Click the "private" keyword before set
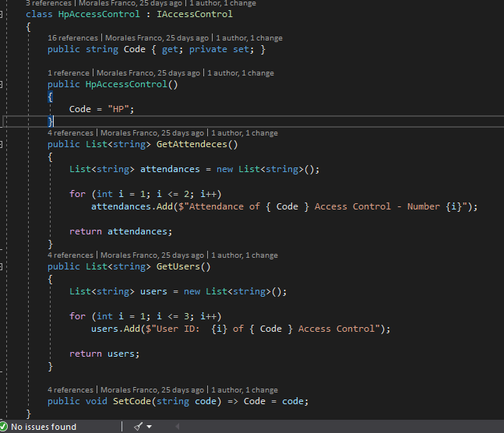The image size is (504, 433). pos(208,50)
